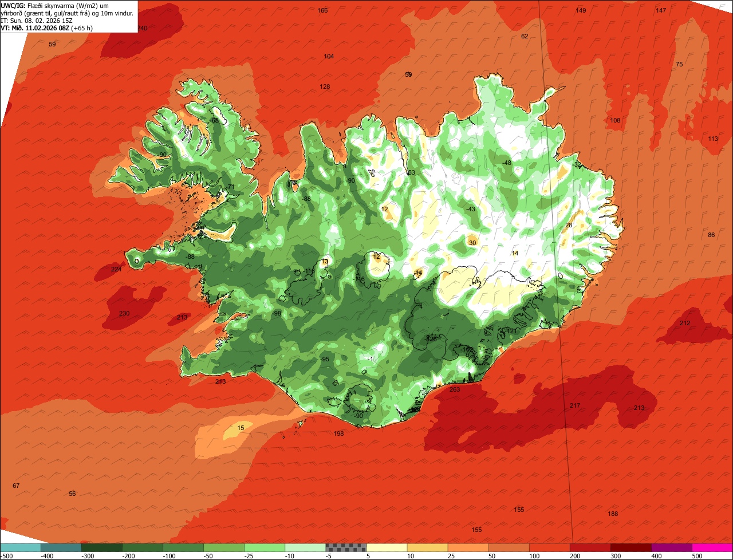This screenshot has height=560, width=733.
Task: Select the light green legend swatch between -25 and -10
Action: [265, 547]
